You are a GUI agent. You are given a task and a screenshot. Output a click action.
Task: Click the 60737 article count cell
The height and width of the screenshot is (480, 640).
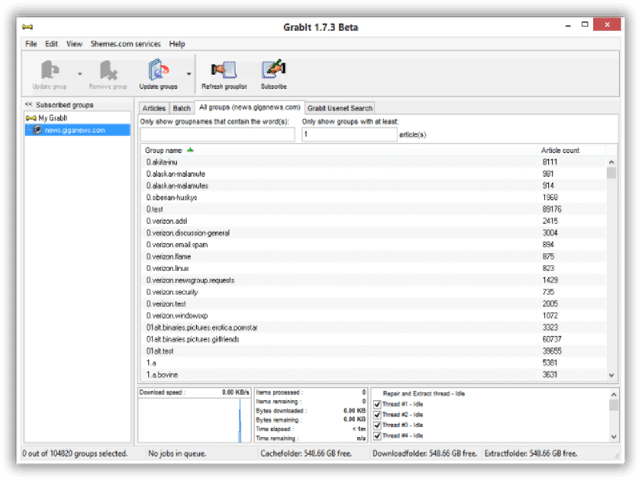point(552,340)
